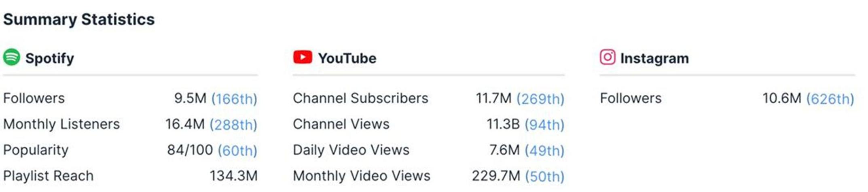Open the Monthly Listeners 288th rank link
Screen dimensions: 868x192
233,125
